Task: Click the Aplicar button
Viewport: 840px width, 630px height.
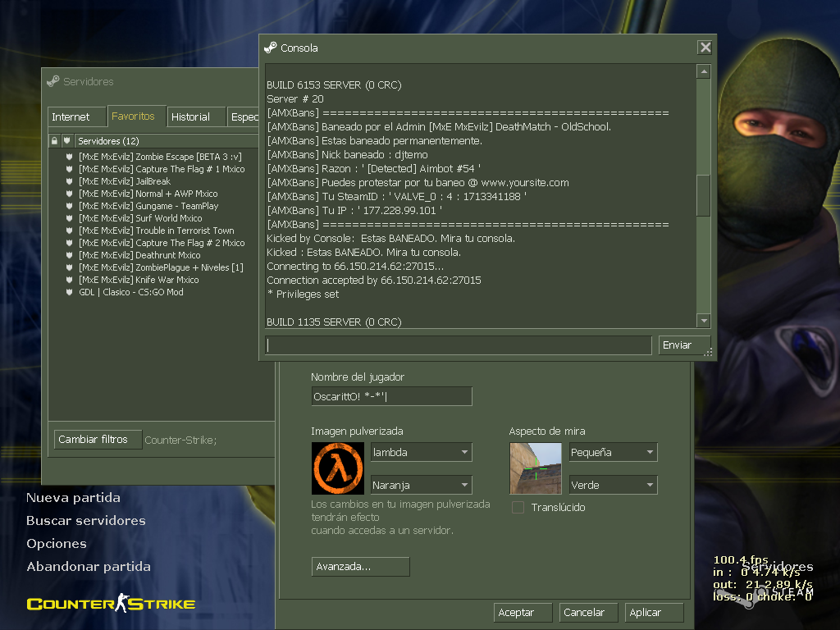Action: tap(654, 612)
